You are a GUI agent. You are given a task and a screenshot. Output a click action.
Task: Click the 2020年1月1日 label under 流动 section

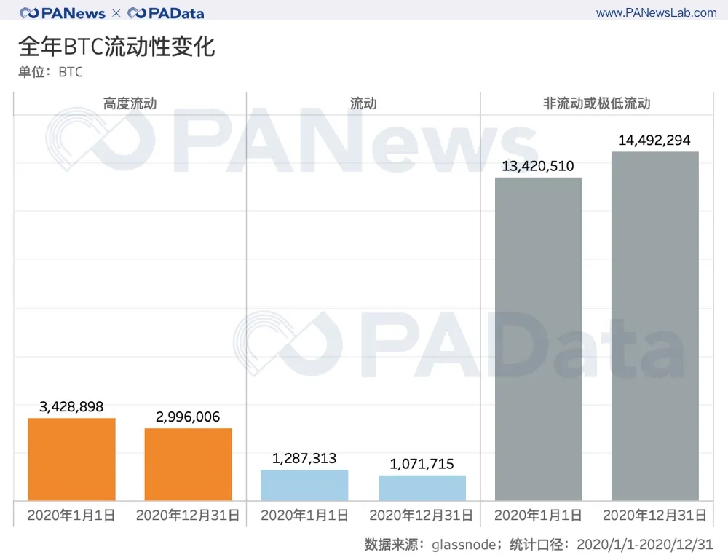[304, 515]
